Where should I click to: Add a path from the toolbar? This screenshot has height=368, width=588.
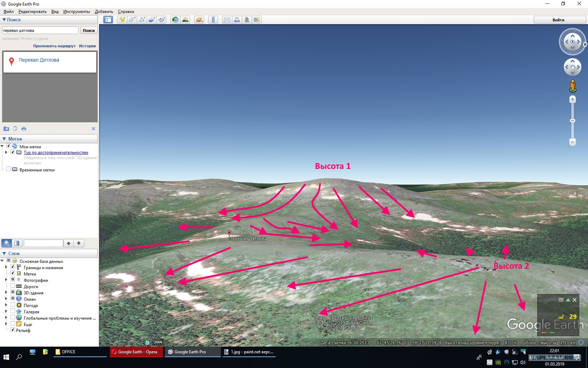click(x=142, y=20)
